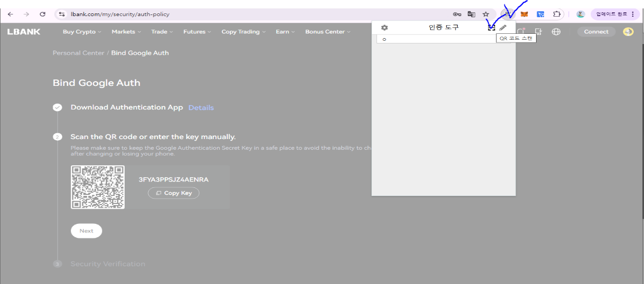The width and height of the screenshot is (644, 284).
Task: Open the LBank language globe icon
Action: 556,32
